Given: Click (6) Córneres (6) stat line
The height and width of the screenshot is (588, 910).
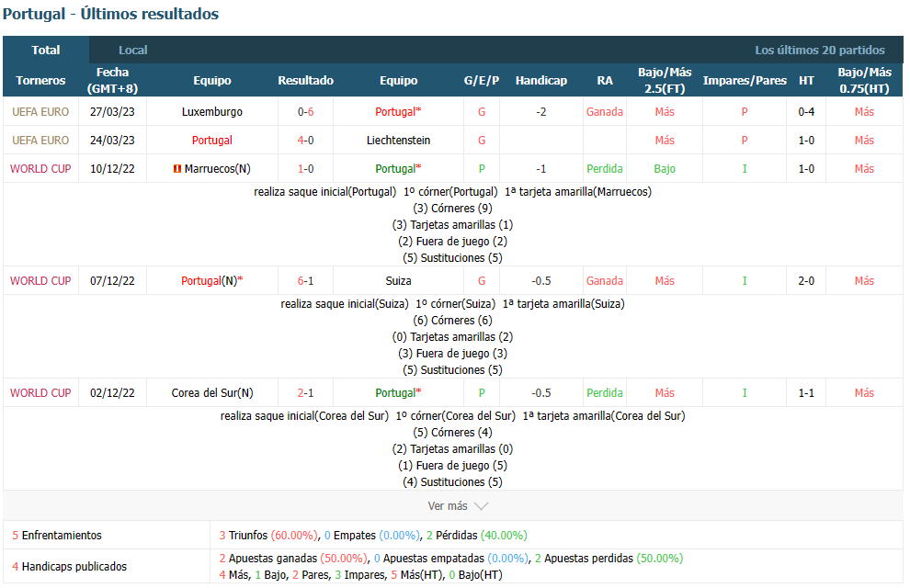Looking at the screenshot, I should coord(452,320).
